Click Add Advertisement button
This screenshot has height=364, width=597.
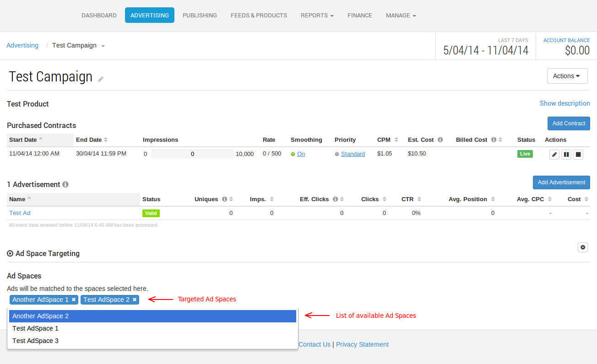[x=561, y=182]
